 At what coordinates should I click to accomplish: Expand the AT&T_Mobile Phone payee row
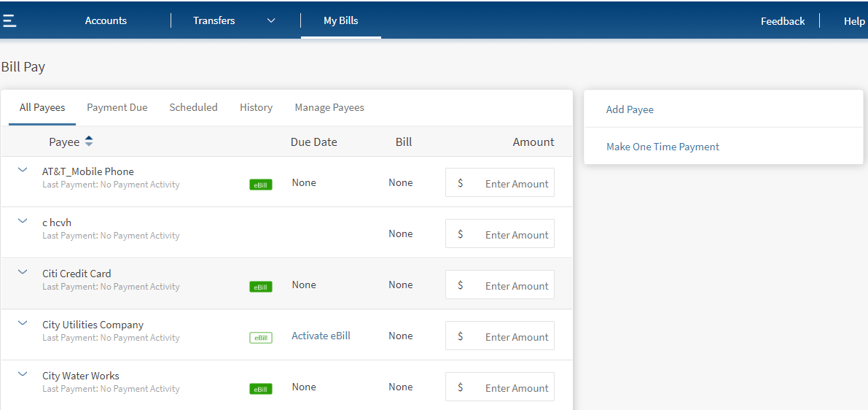click(x=23, y=170)
